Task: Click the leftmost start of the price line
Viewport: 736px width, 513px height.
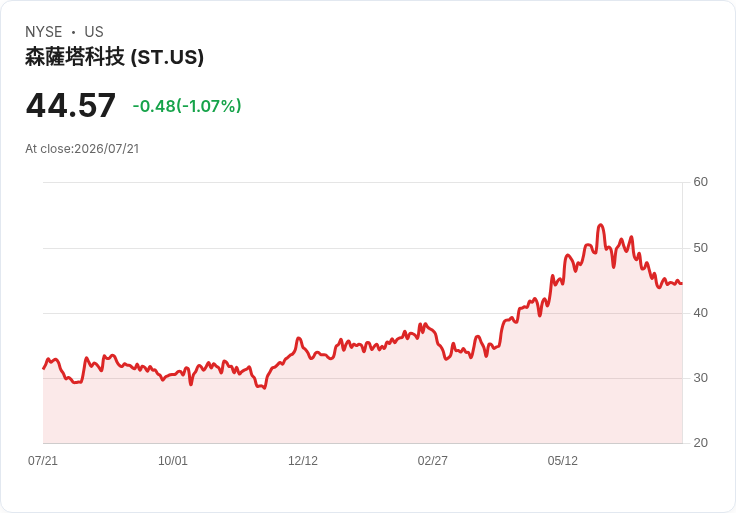Action: 44,368
